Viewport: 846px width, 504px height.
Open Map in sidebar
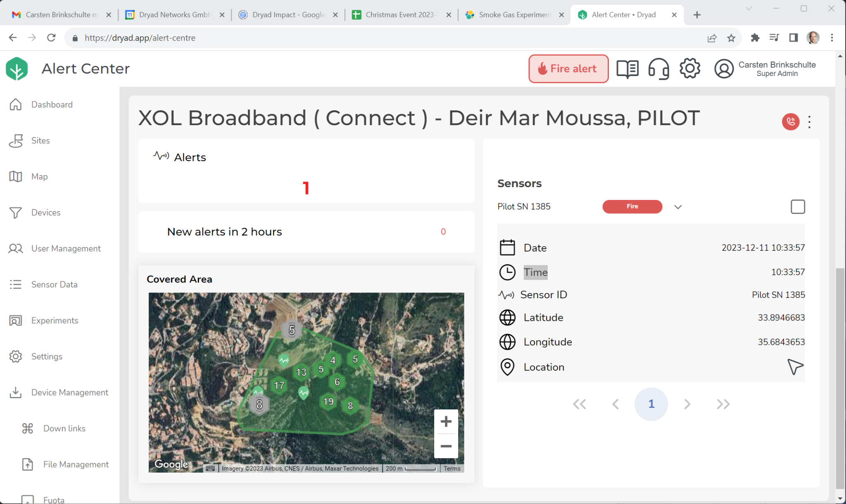coord(40,176)
